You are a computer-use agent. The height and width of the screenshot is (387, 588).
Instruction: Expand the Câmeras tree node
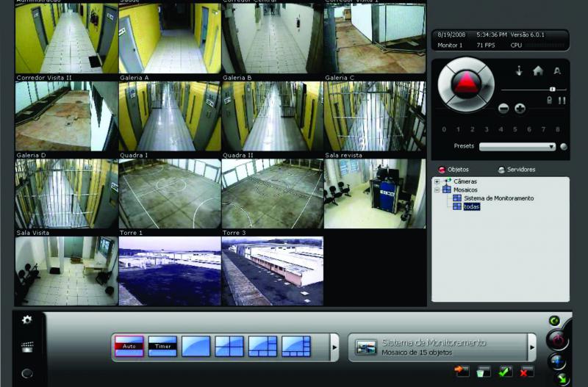tap(437, 181)
